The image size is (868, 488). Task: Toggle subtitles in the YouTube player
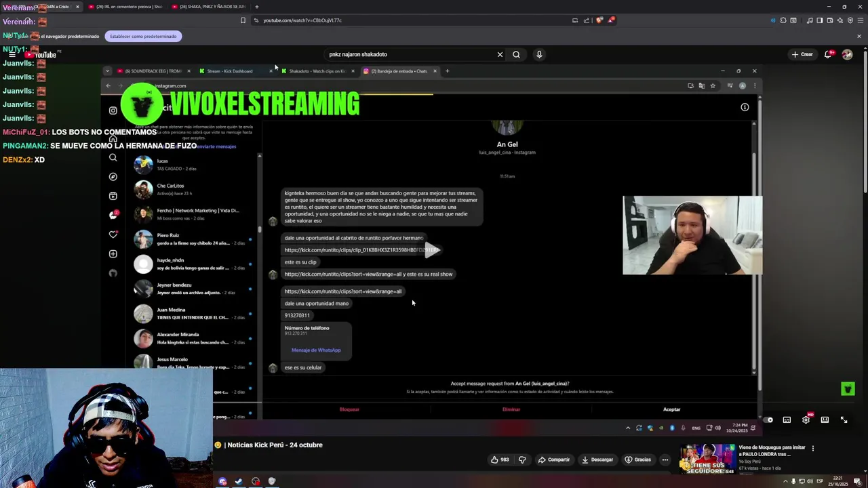click(787, 420)
